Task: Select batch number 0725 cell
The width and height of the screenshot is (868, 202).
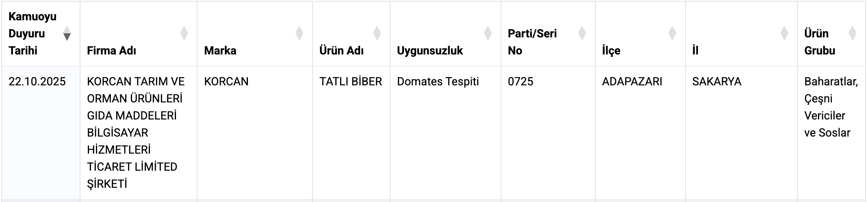Action: (x=521, y=82)
